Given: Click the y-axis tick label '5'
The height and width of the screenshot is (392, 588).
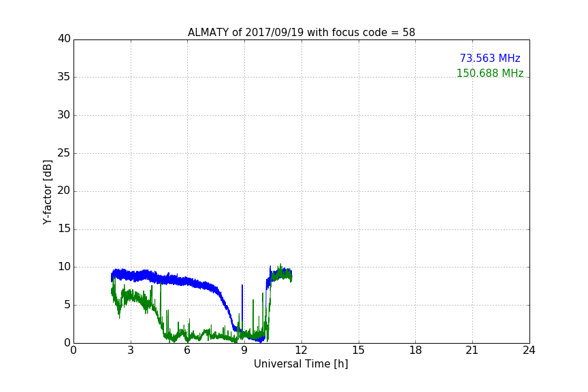Looking at the screenshot, I should 67,305.
